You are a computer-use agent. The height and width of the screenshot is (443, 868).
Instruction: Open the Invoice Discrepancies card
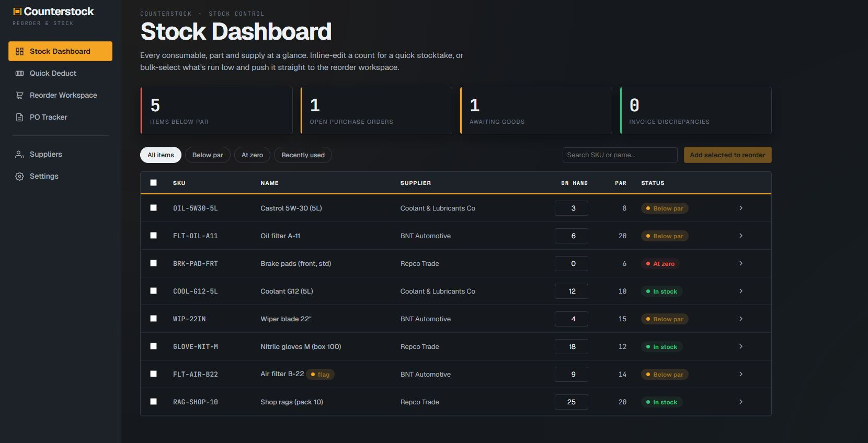[x=695, y=110]
